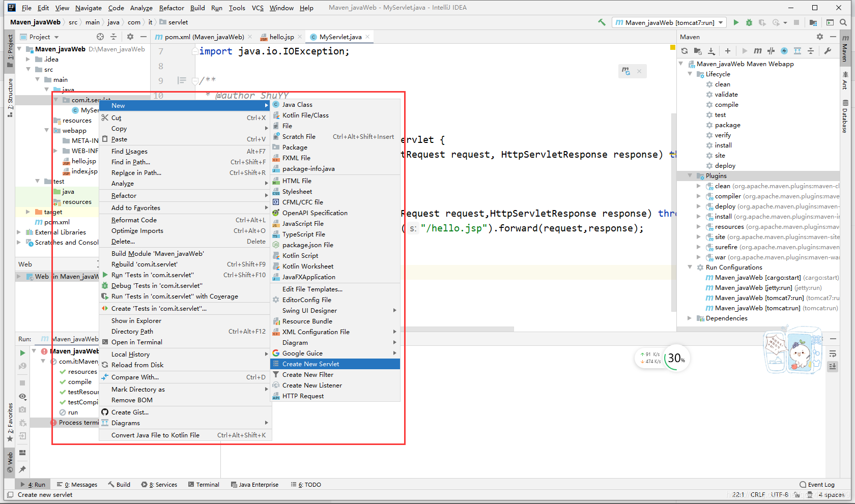This screenshot has width=855, height=504.
Task: Click soft-wrap icon on Run console right edge
Action: [x=833, y=353]
